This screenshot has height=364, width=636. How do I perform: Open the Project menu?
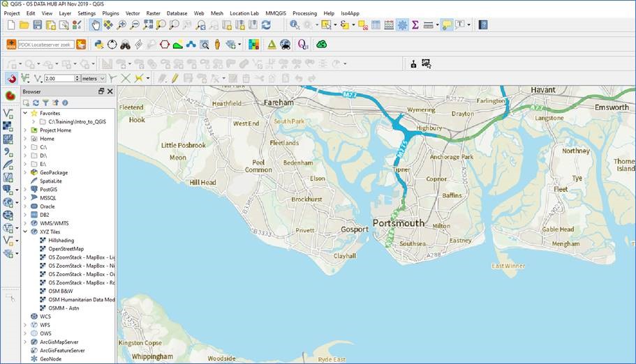pyautogui.click(x=12, y=13)
